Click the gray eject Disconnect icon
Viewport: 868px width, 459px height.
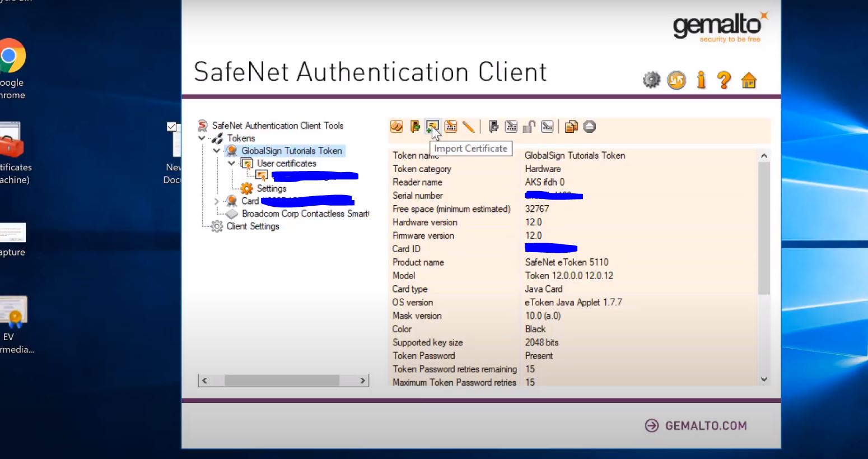589,127
